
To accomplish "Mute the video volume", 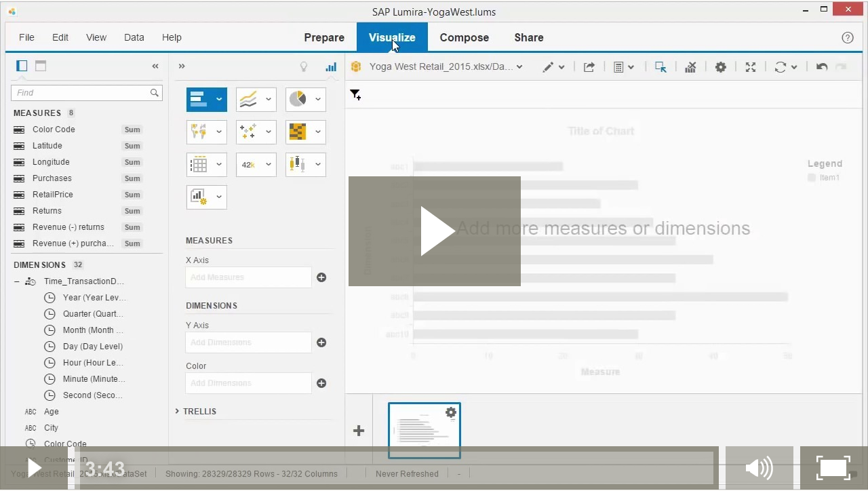I will tap(759, 468).
